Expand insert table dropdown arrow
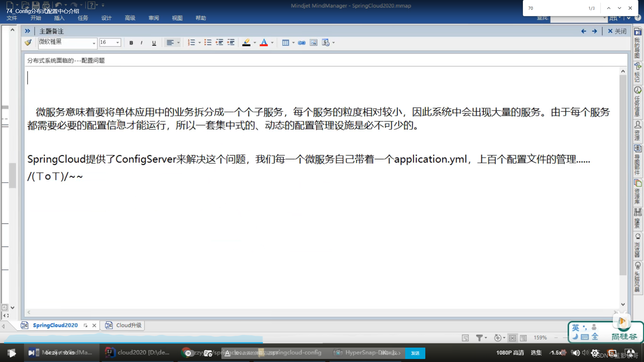 (293, 43)
